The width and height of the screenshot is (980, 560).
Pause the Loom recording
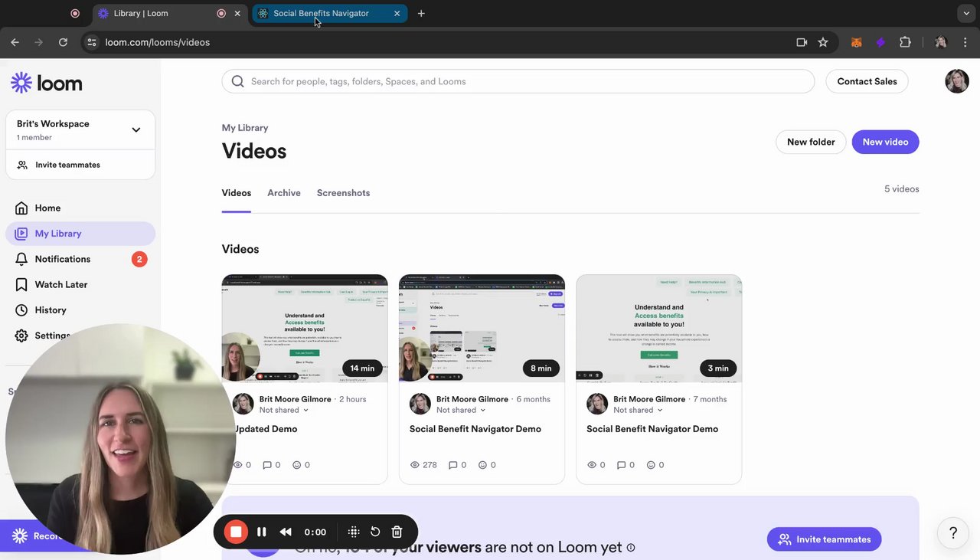click(262, 532)
